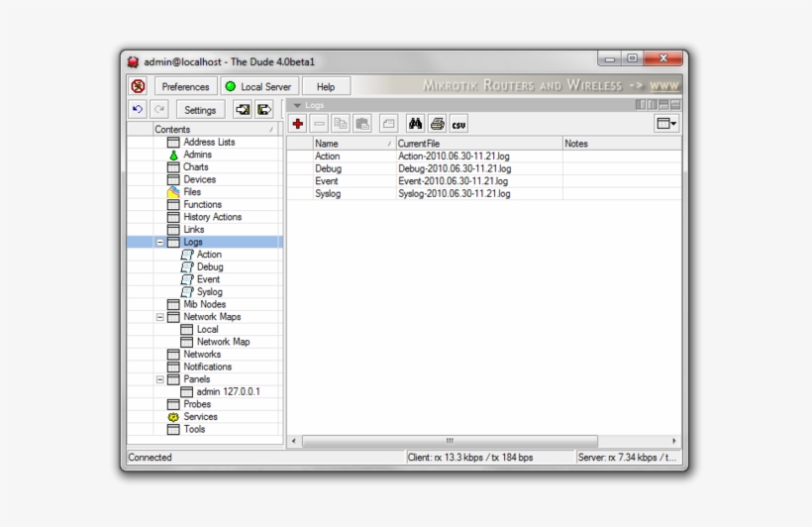Image resolution: width=812 pixels, height=527 pixels.
Task: Collapse the Logs tree node
Action: (x=160, y=242)
